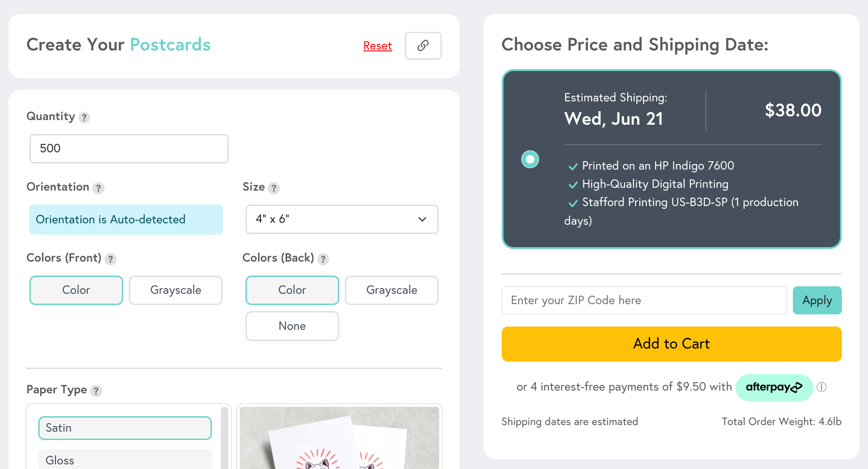Click the Afterpay info icon
The image size is (868, 469).
point(822,387)
